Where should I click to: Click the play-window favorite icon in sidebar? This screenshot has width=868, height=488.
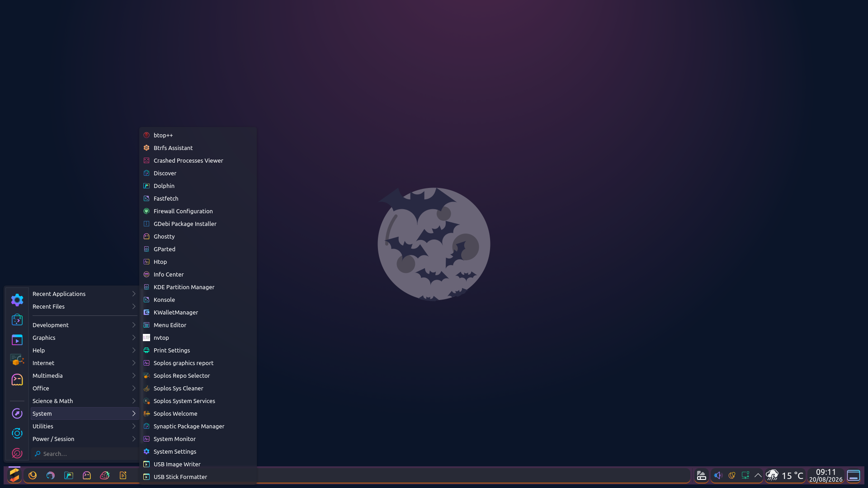coord(17,340)
